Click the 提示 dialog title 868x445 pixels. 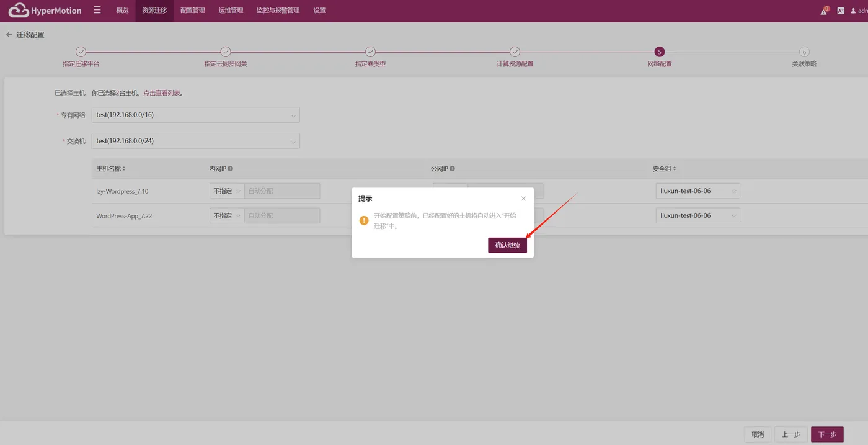[x=365, y=199]
